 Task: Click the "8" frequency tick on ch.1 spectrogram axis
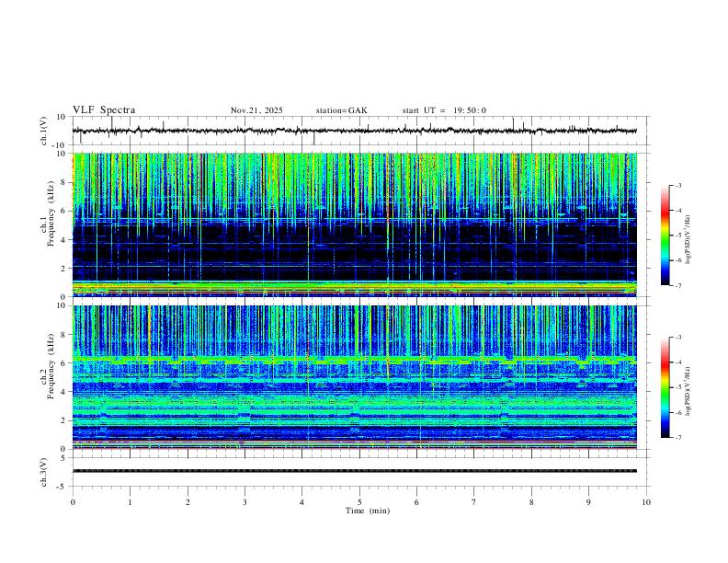tap(64, 182)
